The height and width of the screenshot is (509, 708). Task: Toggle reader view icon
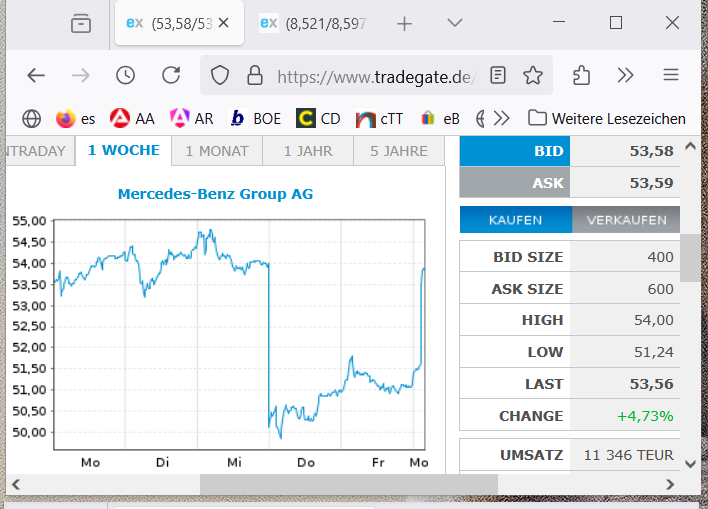498,75
